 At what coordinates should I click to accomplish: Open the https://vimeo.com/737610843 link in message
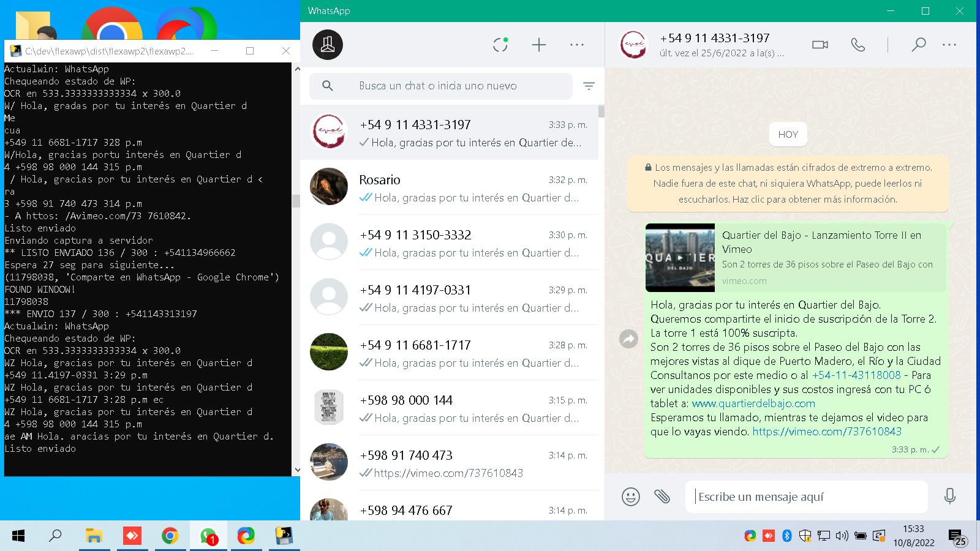(827, 432)
